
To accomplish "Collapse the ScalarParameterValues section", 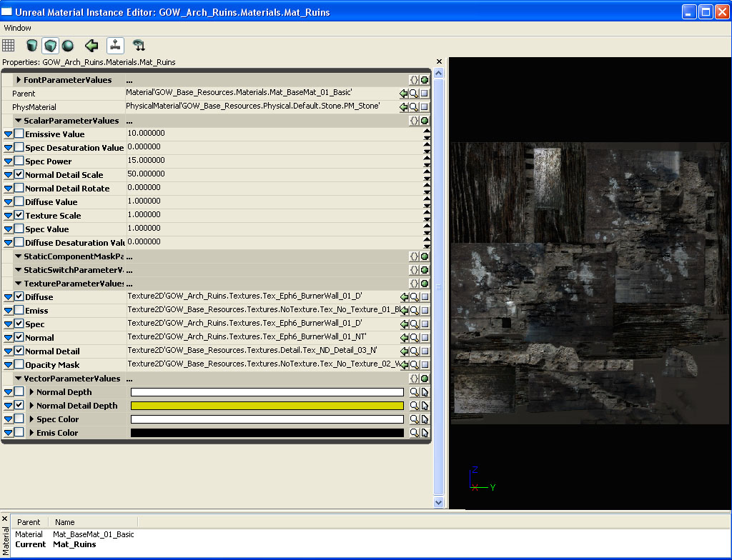I will (x=18, y=121).
